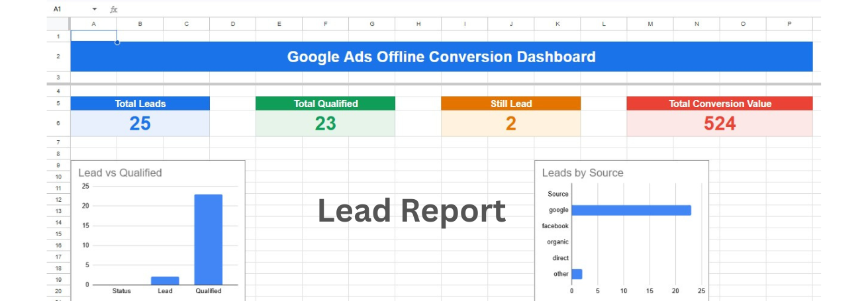
Task: Select row 1 header
Action: (58, 36)
